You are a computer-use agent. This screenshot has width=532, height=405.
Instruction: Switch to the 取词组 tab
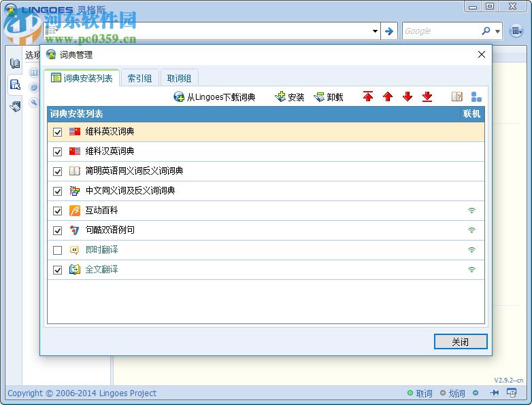coord(179,78)
